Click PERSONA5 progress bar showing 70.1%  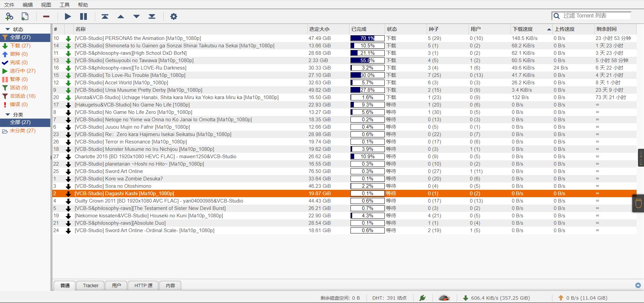point(367,38)
